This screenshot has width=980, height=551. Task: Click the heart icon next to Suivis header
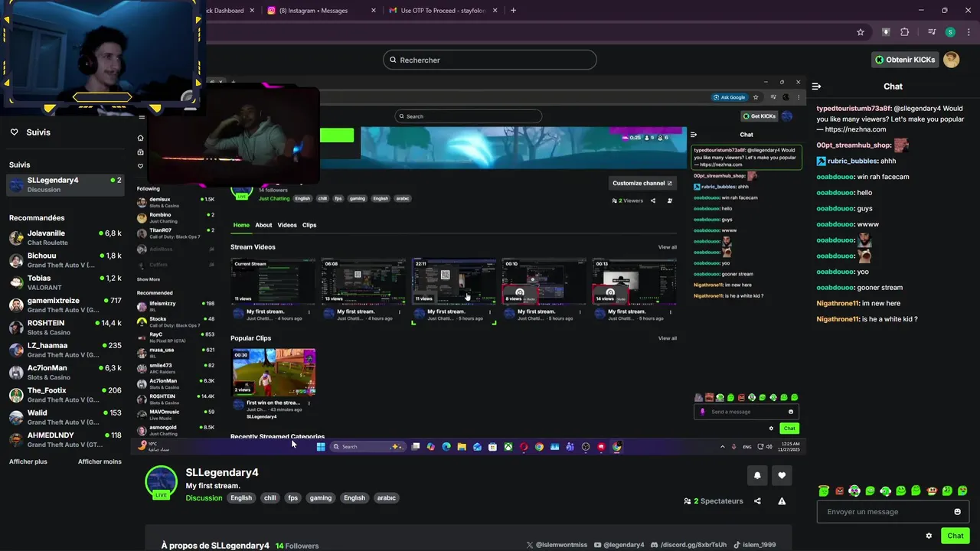click(x=14, y=132)
